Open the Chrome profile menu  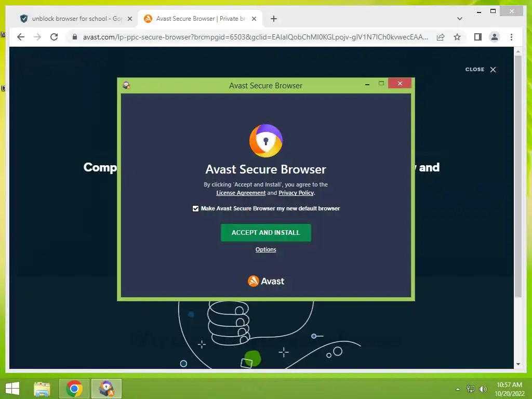[x=495, y=37]
